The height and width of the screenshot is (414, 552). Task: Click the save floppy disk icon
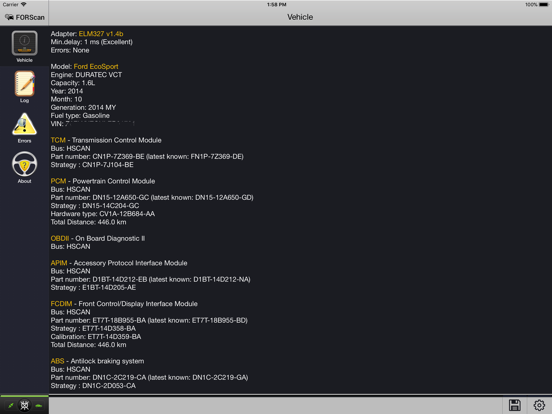coord(514,405)
